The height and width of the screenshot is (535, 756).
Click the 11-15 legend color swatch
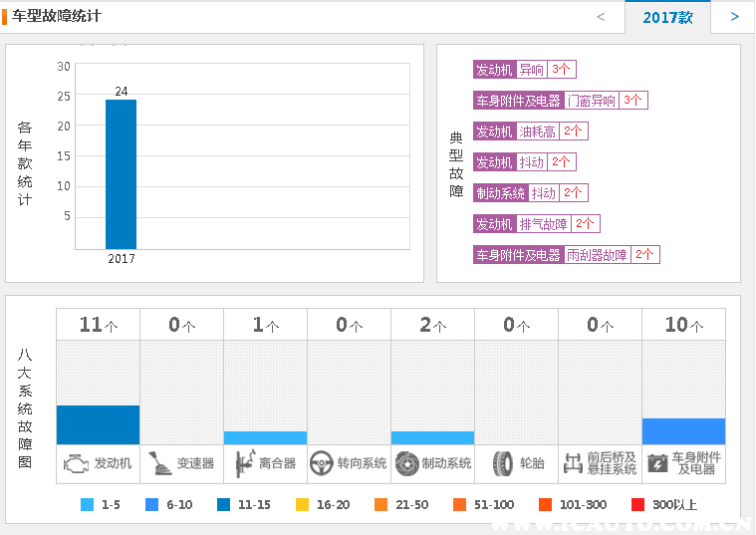pos(224,505)
